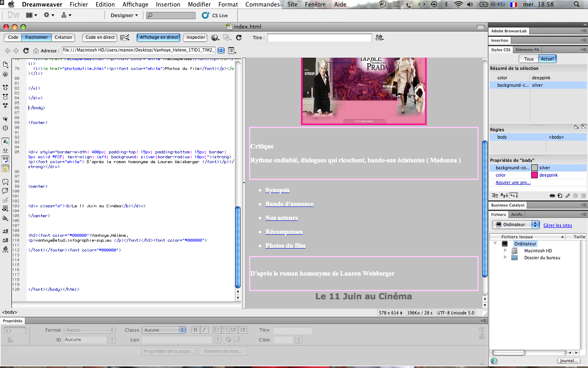
Task: Open the Insertion menu
Action: 168,4
